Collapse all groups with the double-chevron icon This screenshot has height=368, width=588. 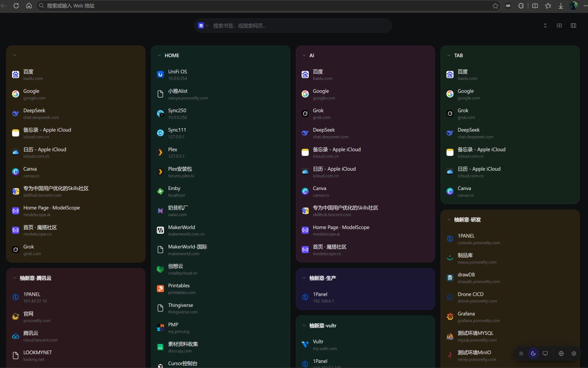click(545, 26)
